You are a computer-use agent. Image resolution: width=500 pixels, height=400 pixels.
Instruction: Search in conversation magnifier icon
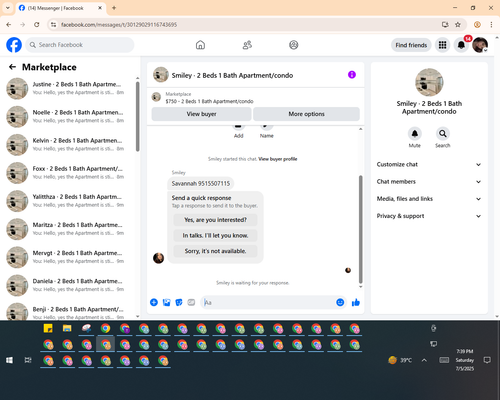443,134
